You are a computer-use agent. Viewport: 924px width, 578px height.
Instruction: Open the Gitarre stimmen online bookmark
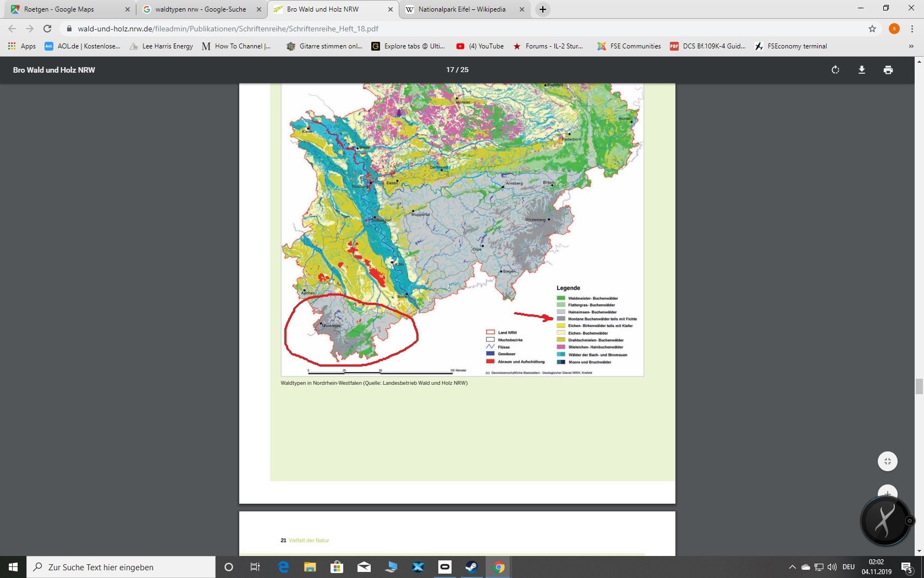[324, 46]
